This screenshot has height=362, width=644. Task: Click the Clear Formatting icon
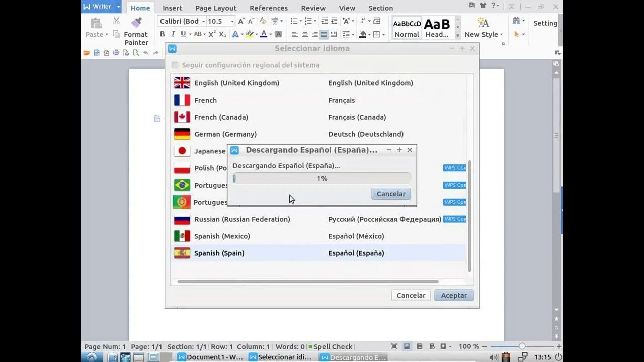point(263,21)
